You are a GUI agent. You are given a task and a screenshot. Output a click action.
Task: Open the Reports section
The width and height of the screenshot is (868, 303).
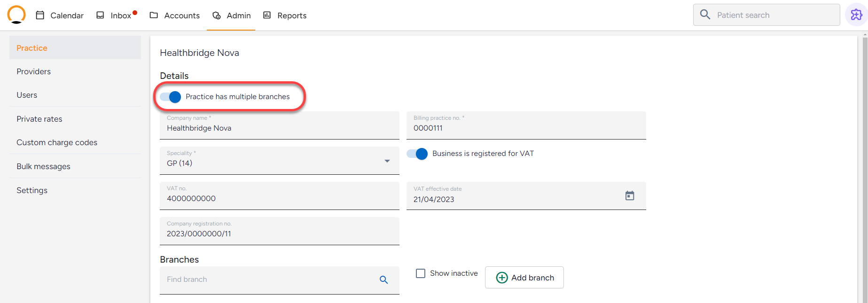(x=284, y=16)
